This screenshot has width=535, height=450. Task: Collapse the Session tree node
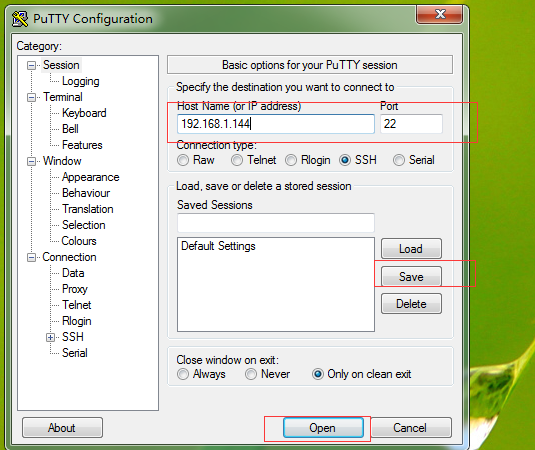[31, 65]
